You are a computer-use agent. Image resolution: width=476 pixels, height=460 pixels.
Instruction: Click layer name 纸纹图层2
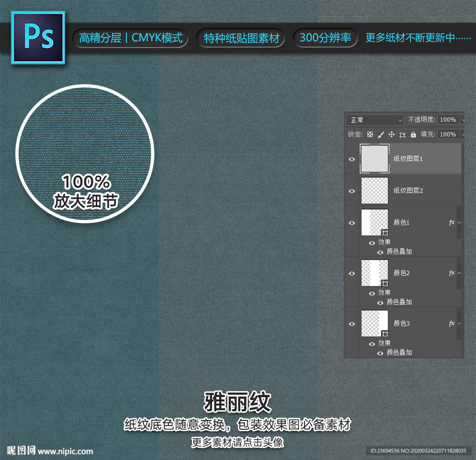pyautogui.click(x=408, y=191)
